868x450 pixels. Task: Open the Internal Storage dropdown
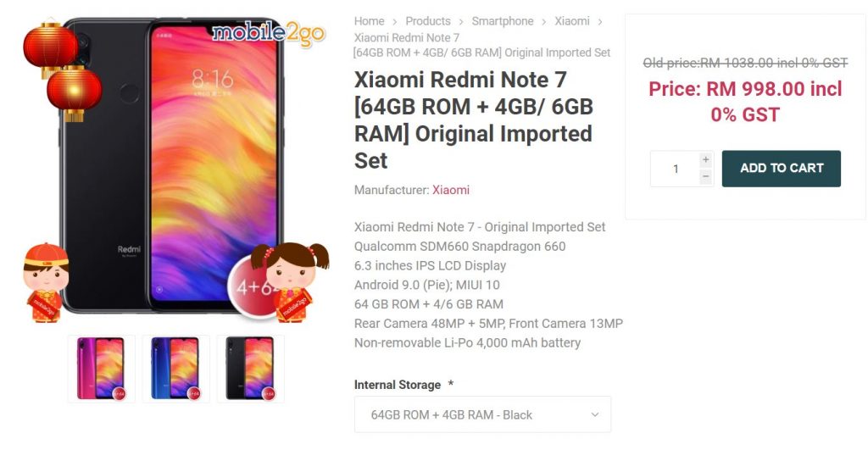click(x=482, y=414)
